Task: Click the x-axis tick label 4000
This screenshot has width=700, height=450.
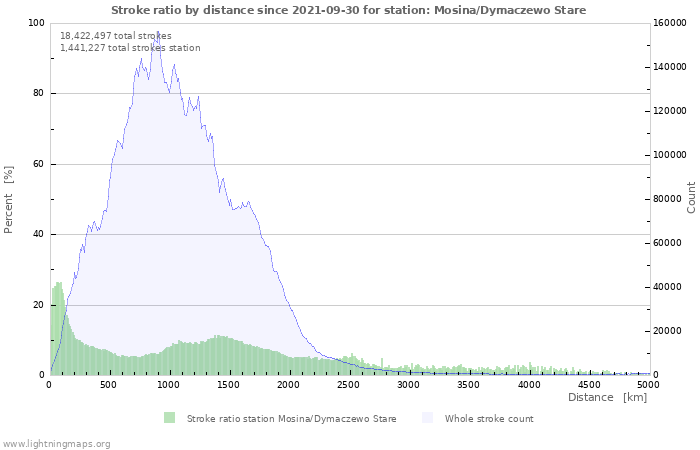Action: (x=529, y=385)
